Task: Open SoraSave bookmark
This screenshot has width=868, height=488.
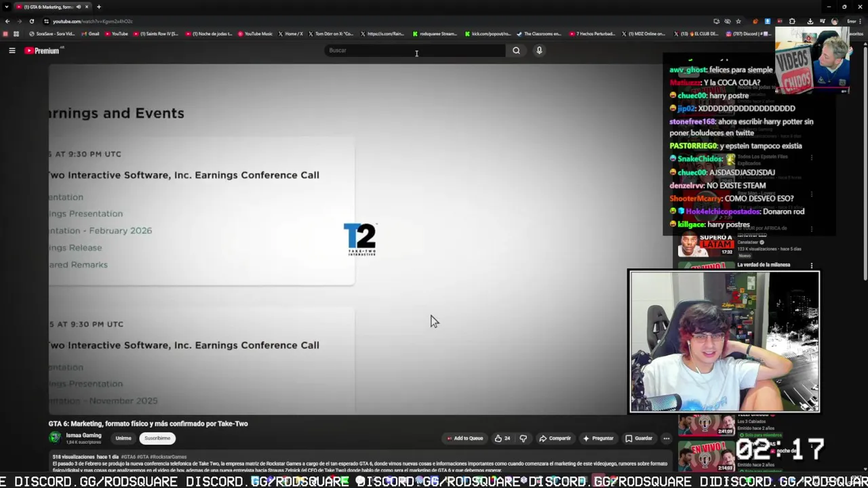Action: (52, 34)
